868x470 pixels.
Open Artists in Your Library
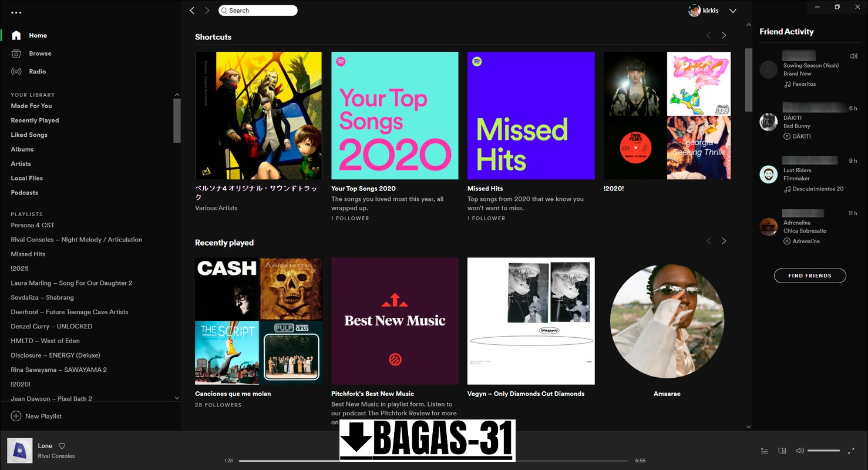click(x=21, y=164)
